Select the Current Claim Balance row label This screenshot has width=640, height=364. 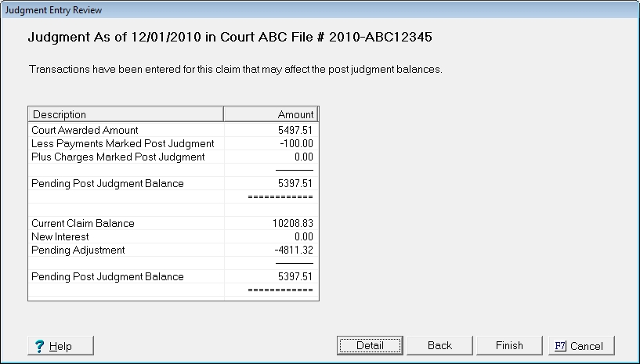pyautogui.click(x=83, y=223)
